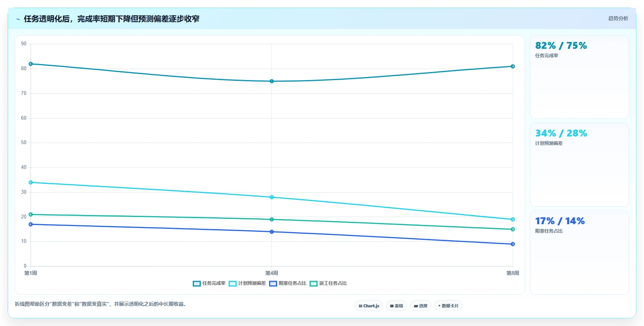Image resolution: width=644 pixels, height=326 pixels.
Task: Click the 第4周 axis label
Action: [272, 273]
